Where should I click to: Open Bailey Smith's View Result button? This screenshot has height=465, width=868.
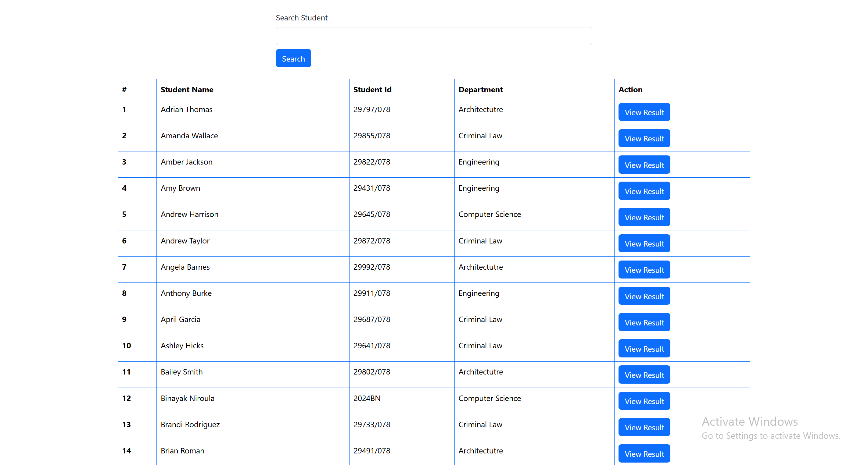(x=644, y=375)
